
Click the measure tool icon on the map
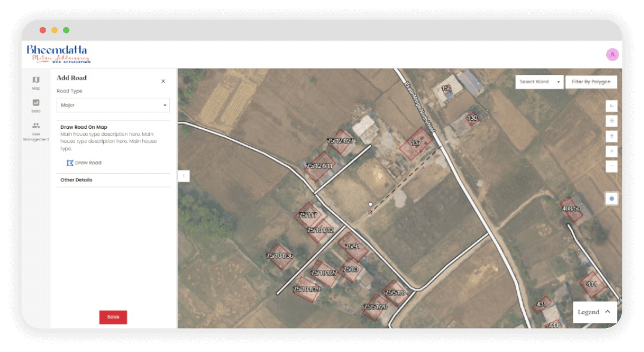click(612, 106)
